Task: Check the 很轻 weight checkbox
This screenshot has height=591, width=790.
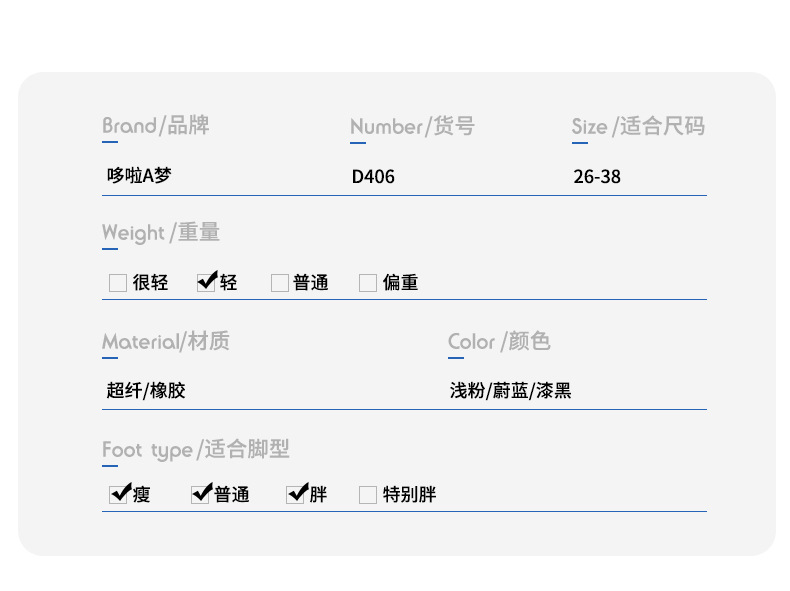Action: [x=118, y=283]
